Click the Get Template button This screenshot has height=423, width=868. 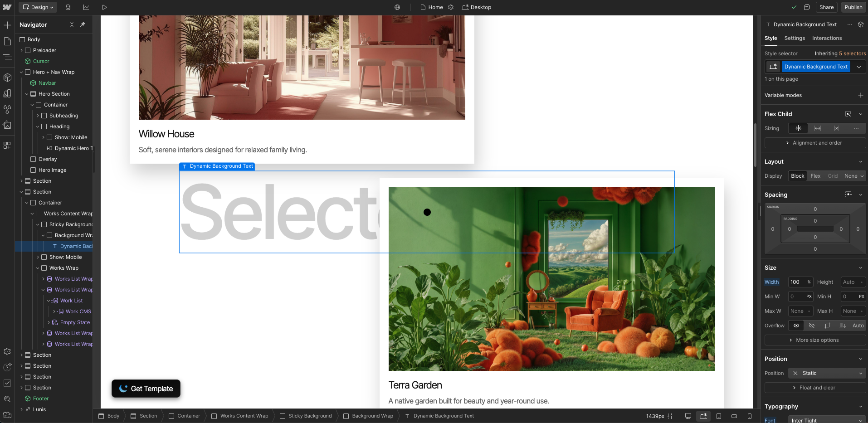pyautogui.click(x=146, y=389)
